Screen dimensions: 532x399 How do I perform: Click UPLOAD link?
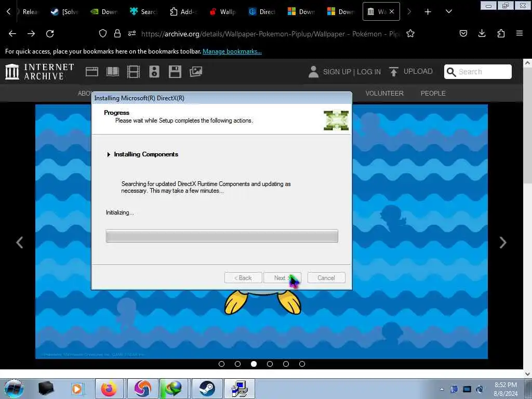[418, 71]
